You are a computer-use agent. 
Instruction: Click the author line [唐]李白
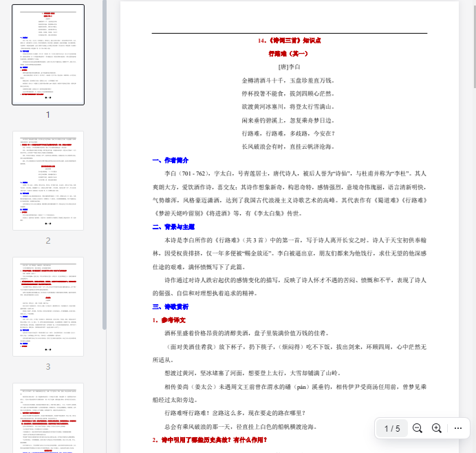click(x=289, y=67)
